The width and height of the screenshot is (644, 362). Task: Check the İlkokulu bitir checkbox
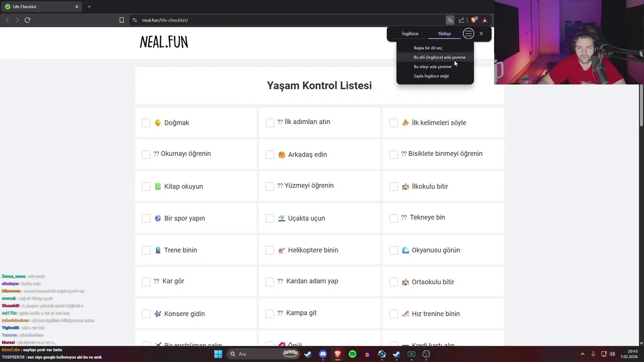(393, 187)
